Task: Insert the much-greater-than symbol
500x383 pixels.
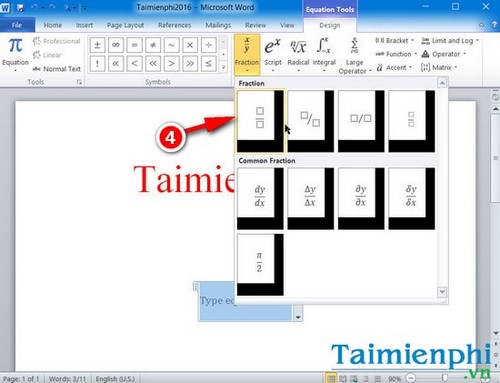Action: (x=190, y=63)
